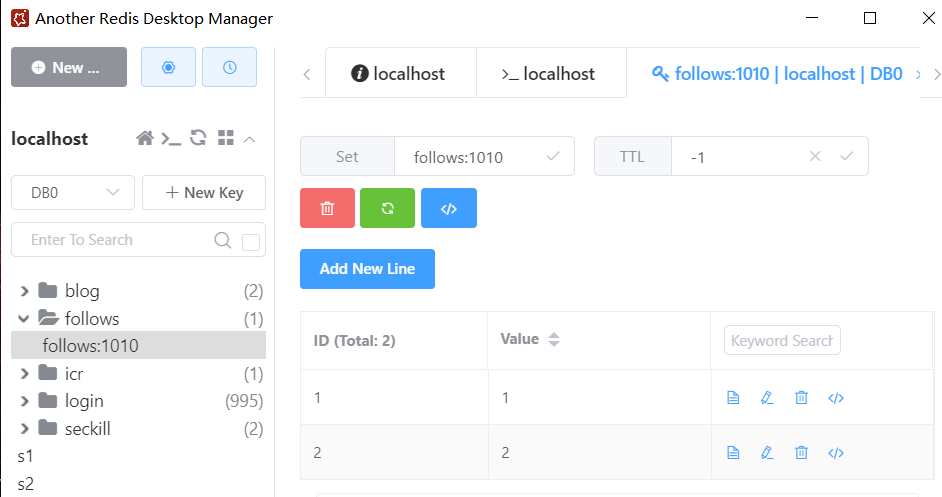Click the New Key button
Viewport: 942px width, 497px height.
pos(204,193)
